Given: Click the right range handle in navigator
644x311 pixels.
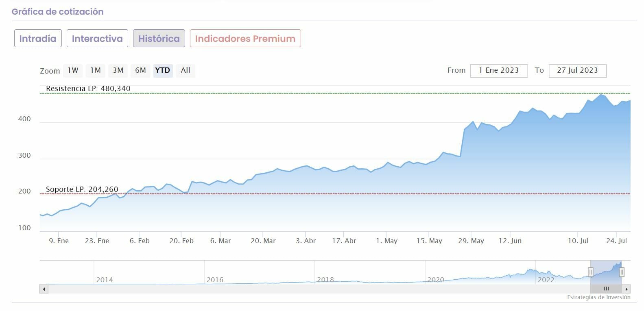Looking at the screenshot, I should click(622, 272).
